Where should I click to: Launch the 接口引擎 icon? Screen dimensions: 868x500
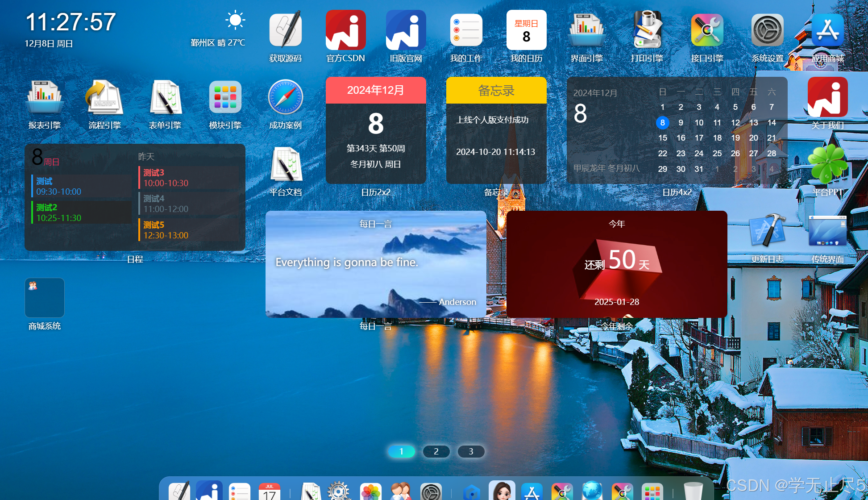pyautogui.click(x=707, y=30)
